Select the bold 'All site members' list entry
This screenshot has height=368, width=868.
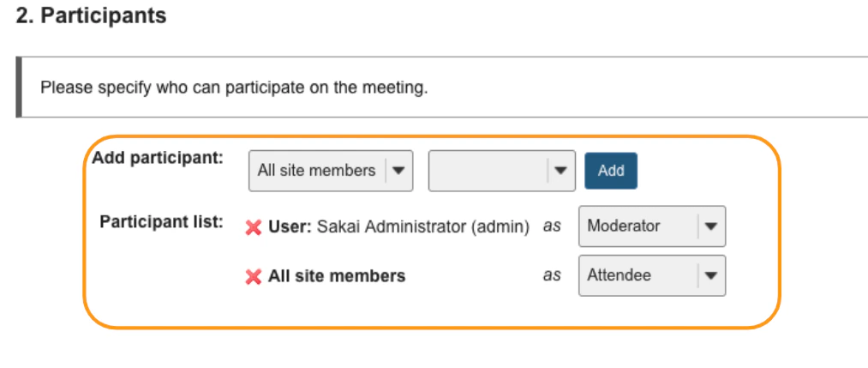click(337, 276)
